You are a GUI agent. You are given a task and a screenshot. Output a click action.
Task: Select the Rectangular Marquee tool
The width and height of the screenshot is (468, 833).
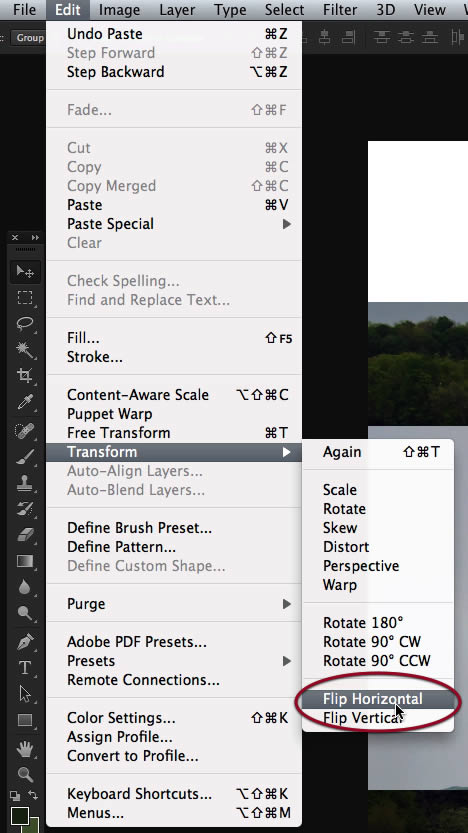tap(25, 298)
